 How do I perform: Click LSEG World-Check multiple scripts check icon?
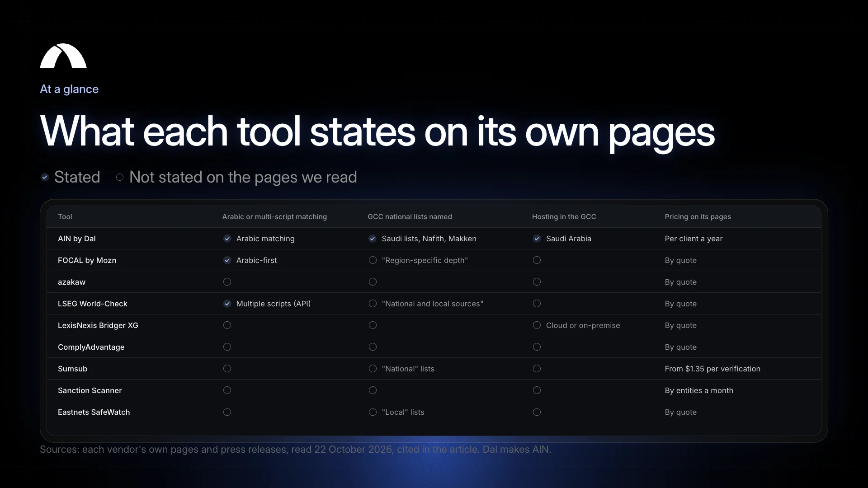pyautogui.click(x=227, y=304)
